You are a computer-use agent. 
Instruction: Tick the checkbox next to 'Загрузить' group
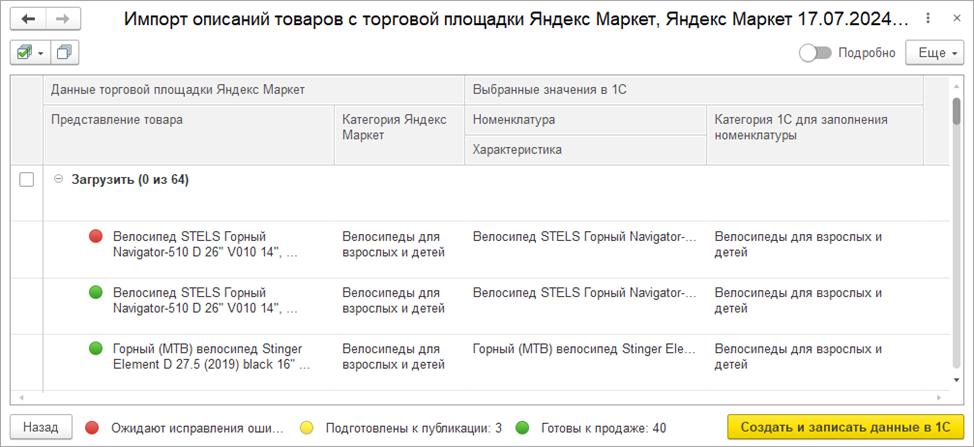click(27, 180)
